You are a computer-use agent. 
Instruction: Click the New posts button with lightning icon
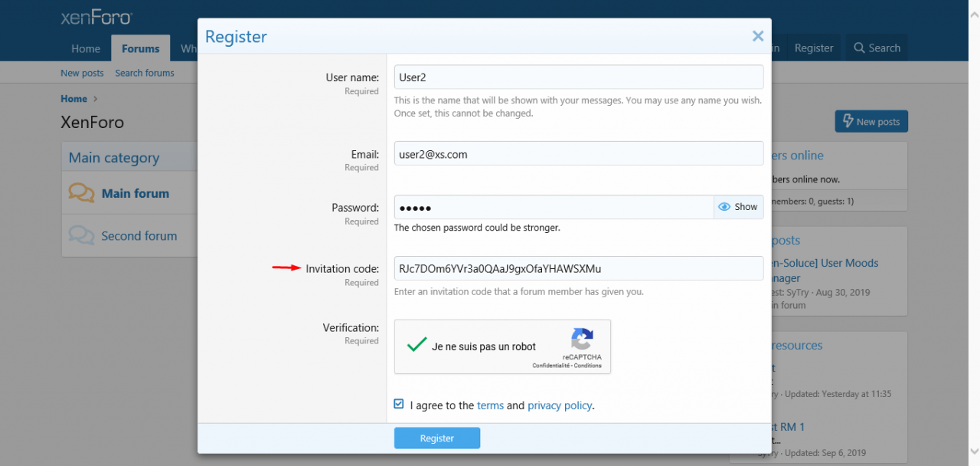(x=871, y=121)
